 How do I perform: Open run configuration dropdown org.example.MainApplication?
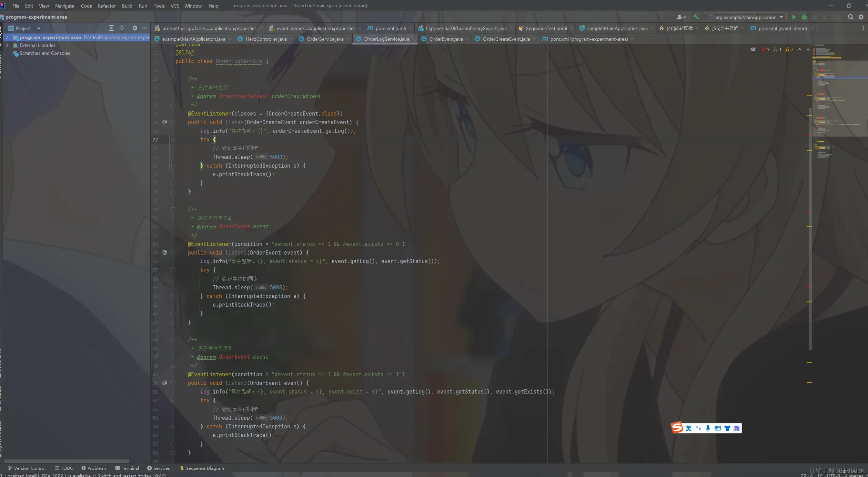click(x=745, y=17)
